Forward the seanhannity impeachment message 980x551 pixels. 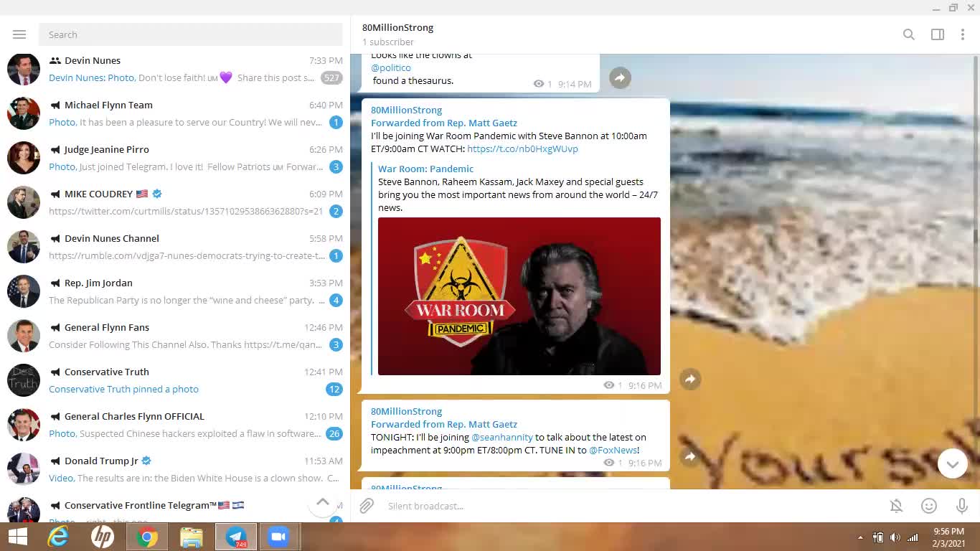click(690, 456)
